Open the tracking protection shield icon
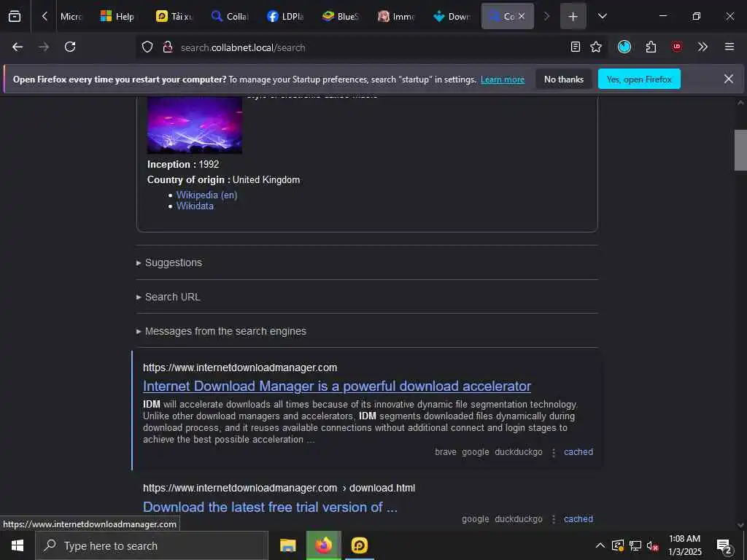 pos(147,47)
